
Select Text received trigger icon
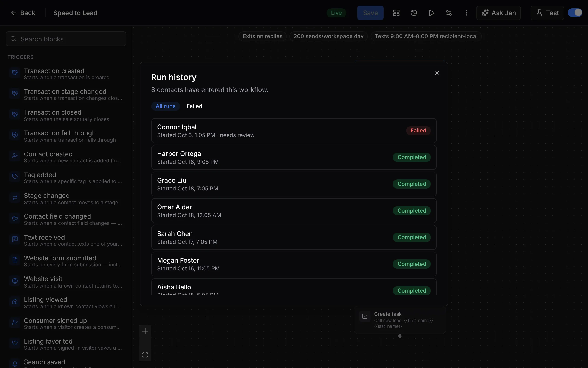(x=15, y=239)
